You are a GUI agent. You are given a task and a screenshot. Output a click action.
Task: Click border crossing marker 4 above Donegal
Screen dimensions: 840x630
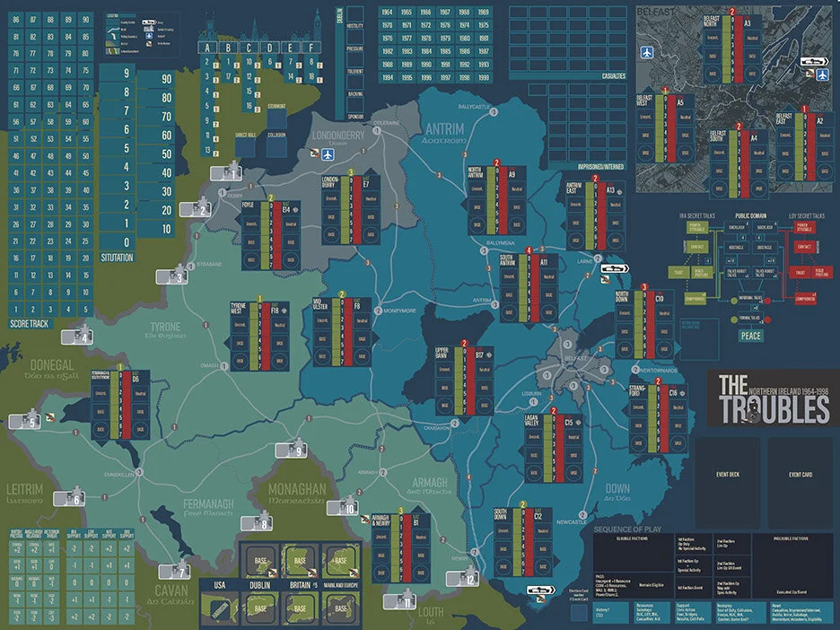(77, 336)
